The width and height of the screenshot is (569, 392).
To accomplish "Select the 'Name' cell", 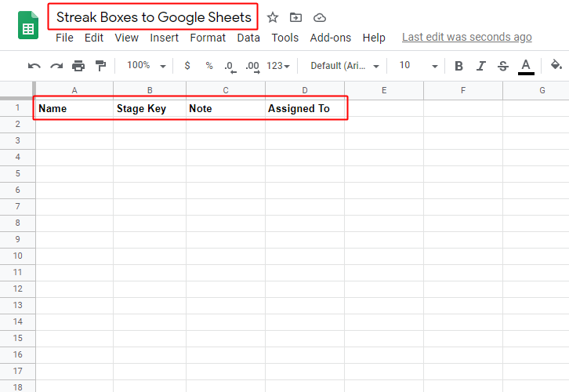I will click(74, 108).
